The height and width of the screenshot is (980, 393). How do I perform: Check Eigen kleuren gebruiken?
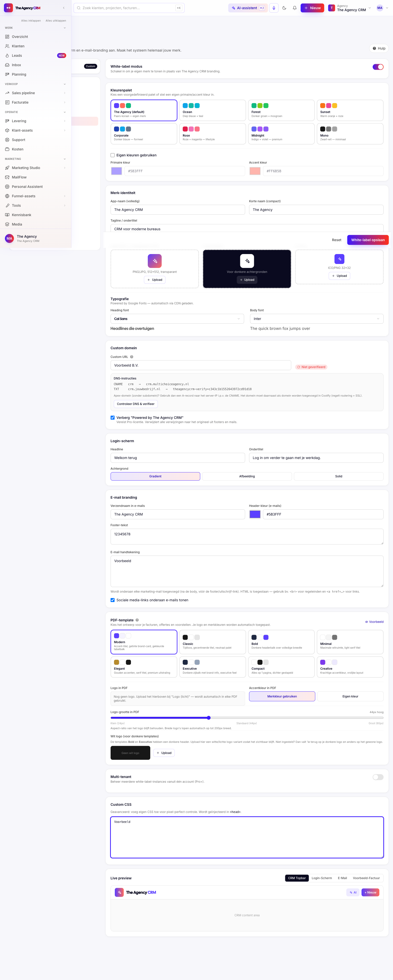[113, 155]
